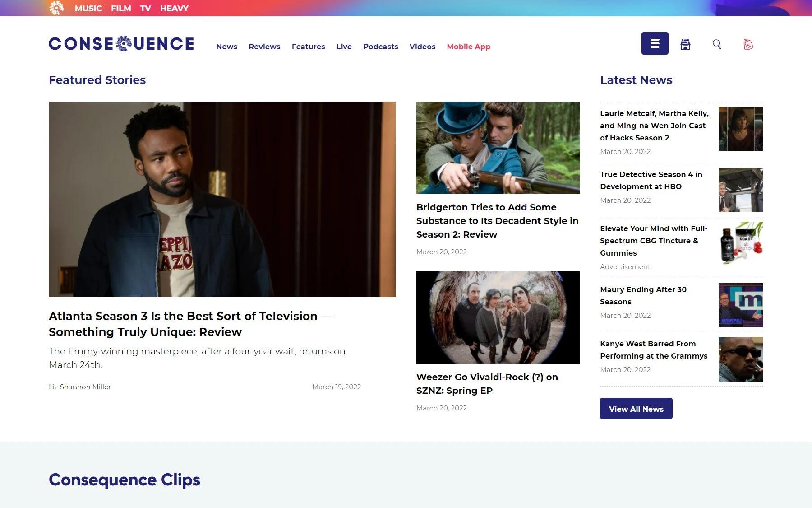Open search with magnifying glass icon
This screenshot has width=812, height=508.
716,44
